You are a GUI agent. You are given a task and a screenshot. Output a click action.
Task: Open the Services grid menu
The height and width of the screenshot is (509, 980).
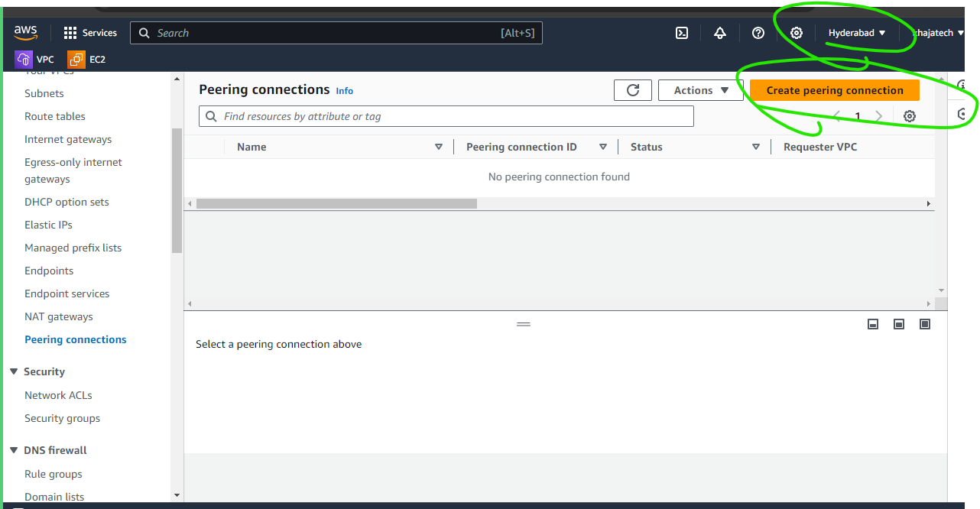[x=90, y=33]
